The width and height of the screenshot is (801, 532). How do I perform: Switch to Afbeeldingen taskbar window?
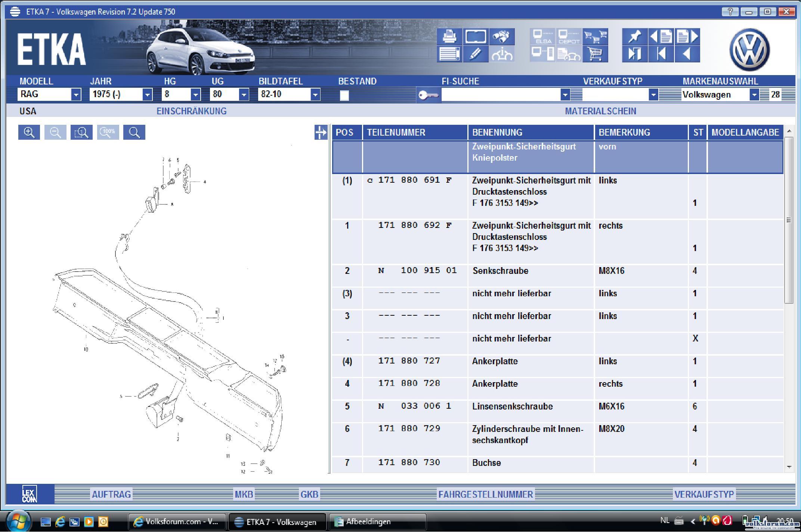point(377,522)
